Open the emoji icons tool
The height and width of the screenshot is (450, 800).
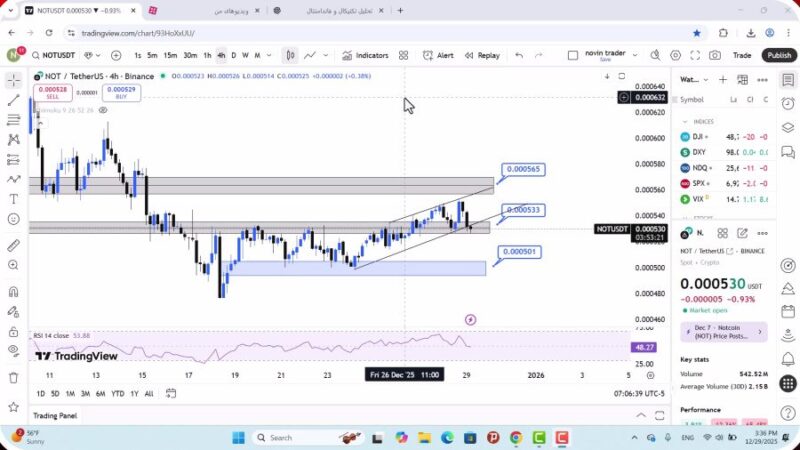pyautogui.click(x=13, y=218)
